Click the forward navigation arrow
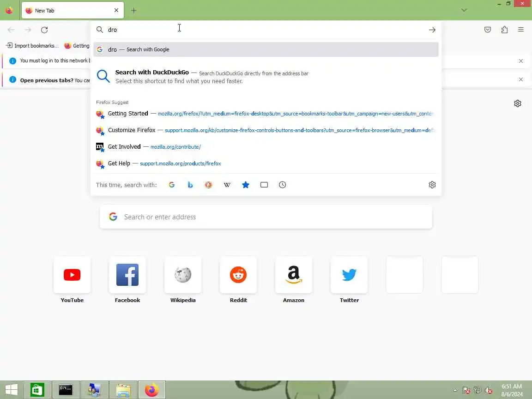The width and height of the screenshot is (532, 399). tap(28, 30)
